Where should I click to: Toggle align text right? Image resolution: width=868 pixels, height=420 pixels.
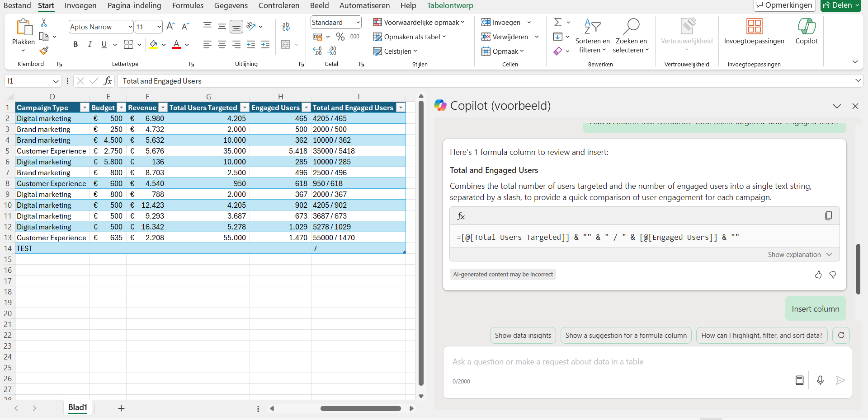(x=236, y=44)
